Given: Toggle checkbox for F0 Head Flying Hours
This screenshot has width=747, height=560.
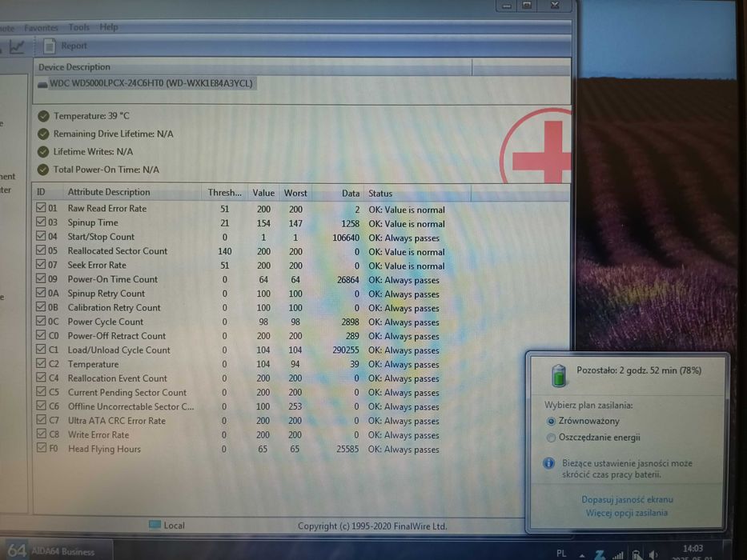Looking at the screenshot, I should 41,448.
